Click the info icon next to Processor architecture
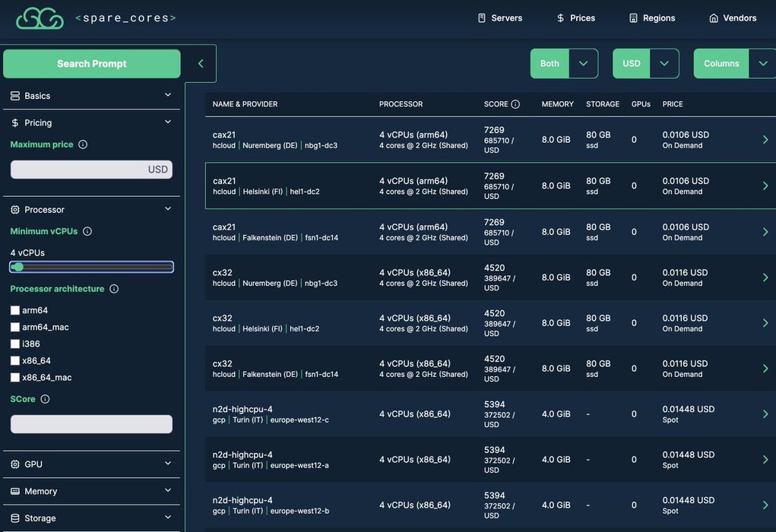This screenshot has height=532, width=776. tap(114, 289)
